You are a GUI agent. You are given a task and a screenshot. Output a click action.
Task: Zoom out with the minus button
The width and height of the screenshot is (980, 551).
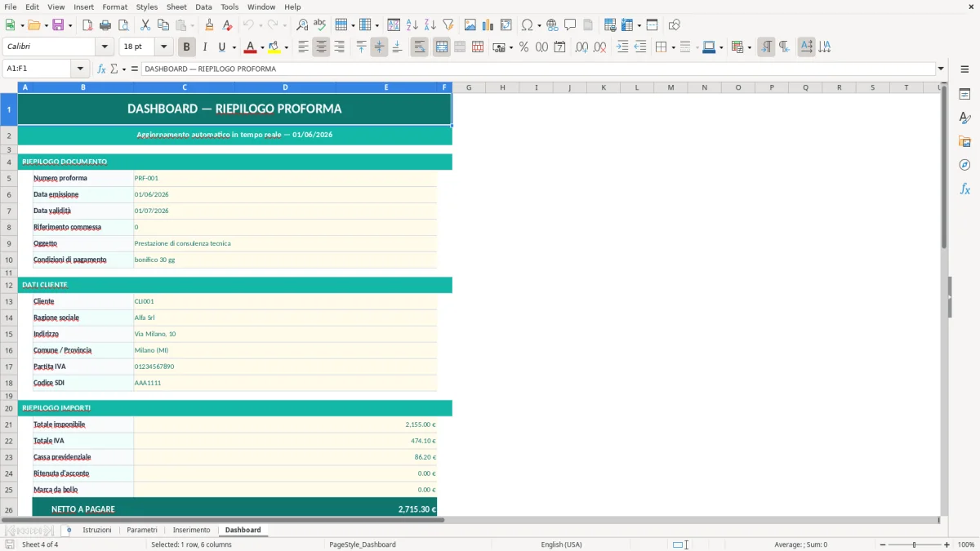[883, 544]
